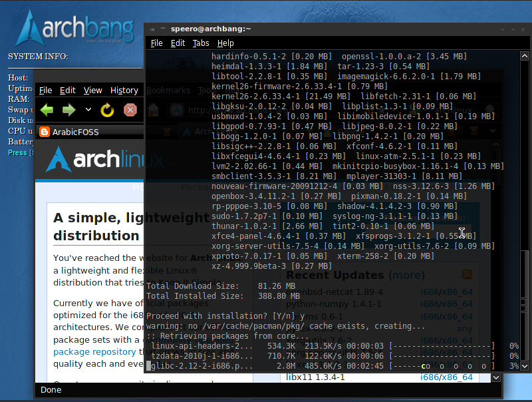Click the browser Back arrow button
This screenshot has height=402, width=532.
(x=47, y=110)
